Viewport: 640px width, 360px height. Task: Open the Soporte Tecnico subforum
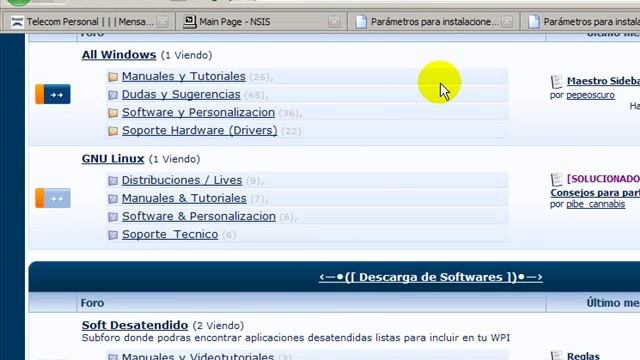pos(170,234)
